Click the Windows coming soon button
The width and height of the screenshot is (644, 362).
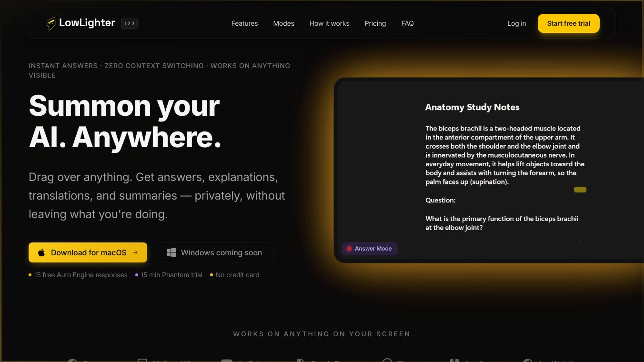point(214,252)
